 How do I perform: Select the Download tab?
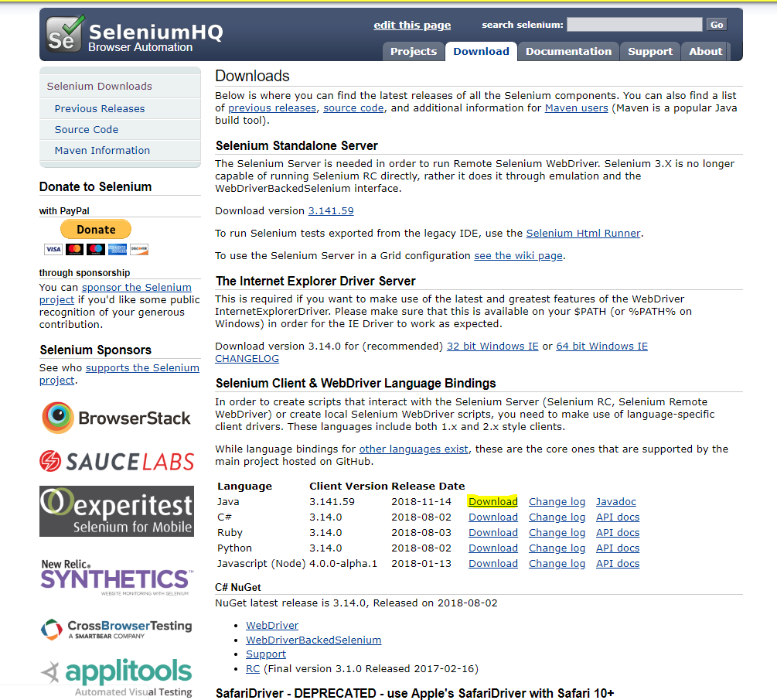point(481,52)
